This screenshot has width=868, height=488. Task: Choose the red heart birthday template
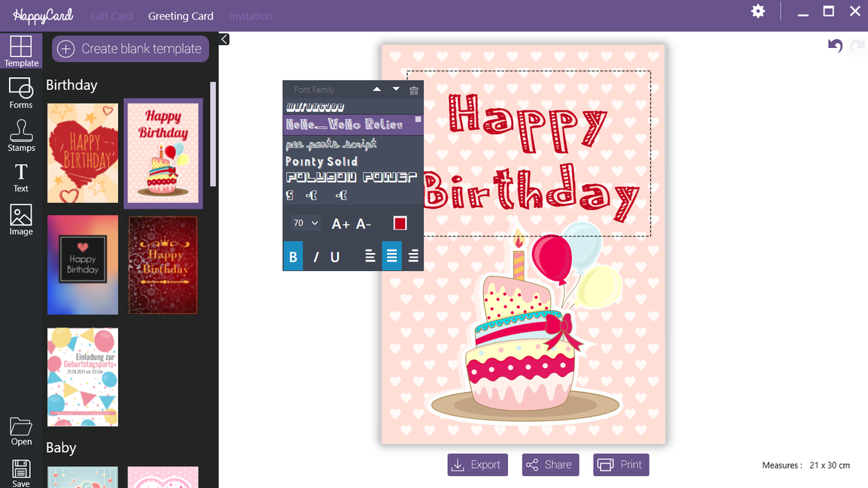point(83,153)
